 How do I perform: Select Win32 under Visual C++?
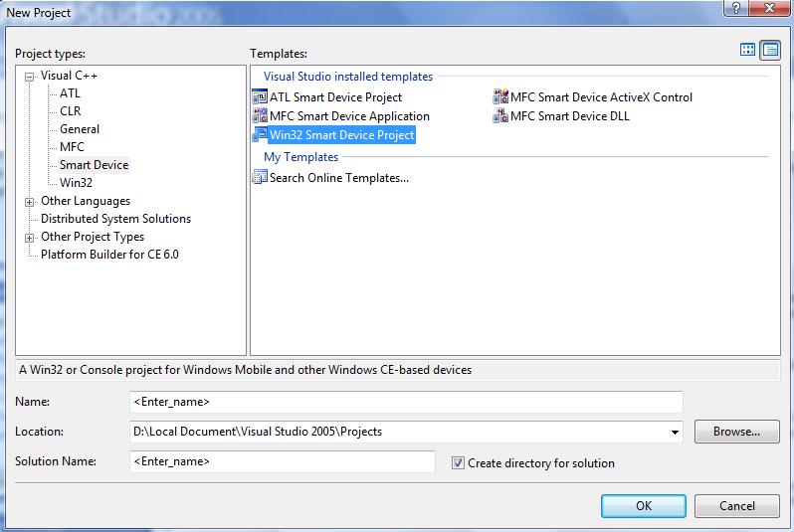coord(76,183)
